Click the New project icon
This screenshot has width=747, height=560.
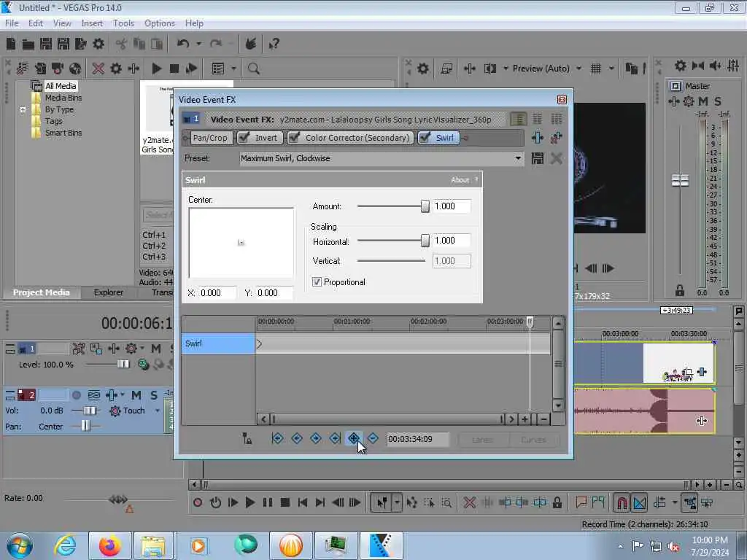point(11,44)
